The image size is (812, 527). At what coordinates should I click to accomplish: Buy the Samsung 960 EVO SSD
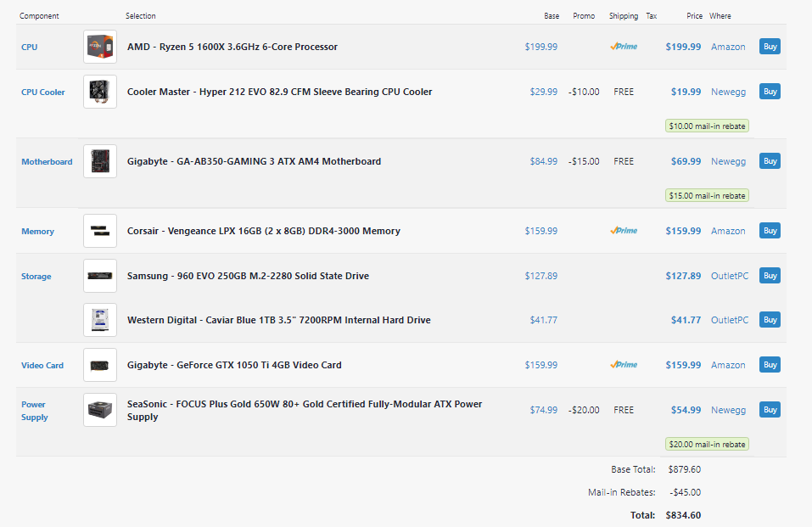click(x=770, y=276)
